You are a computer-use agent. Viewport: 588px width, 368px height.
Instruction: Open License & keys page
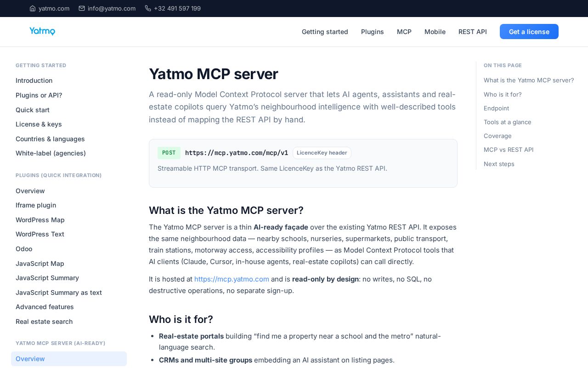point(39,124)
